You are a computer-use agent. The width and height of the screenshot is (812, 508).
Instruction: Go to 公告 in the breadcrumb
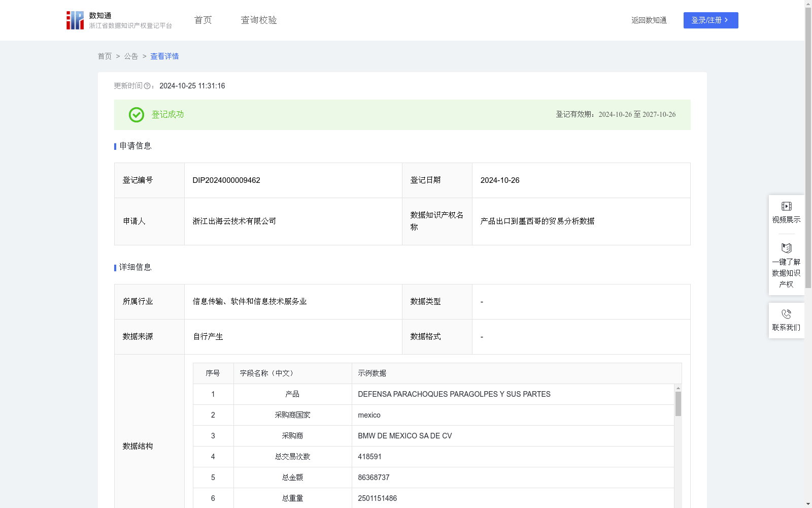tap(131, 56)
